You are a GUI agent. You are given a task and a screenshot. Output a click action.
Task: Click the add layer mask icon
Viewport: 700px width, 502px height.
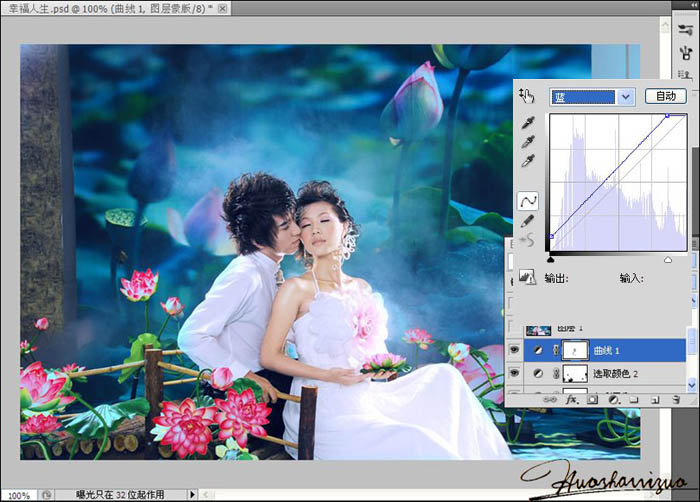pyautogui.click(x=591, y=398)
